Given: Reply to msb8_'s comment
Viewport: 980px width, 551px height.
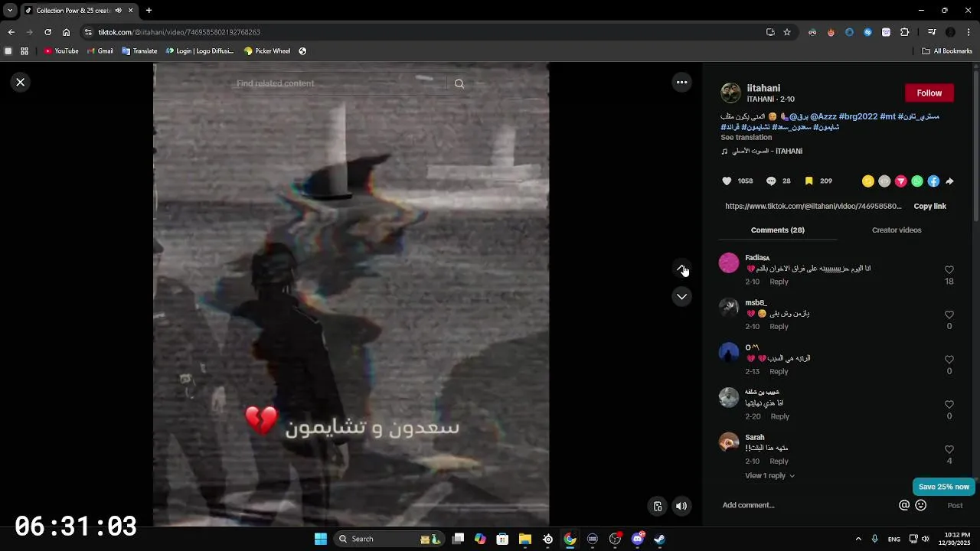Looking at the screenshot, I should 779,327.
